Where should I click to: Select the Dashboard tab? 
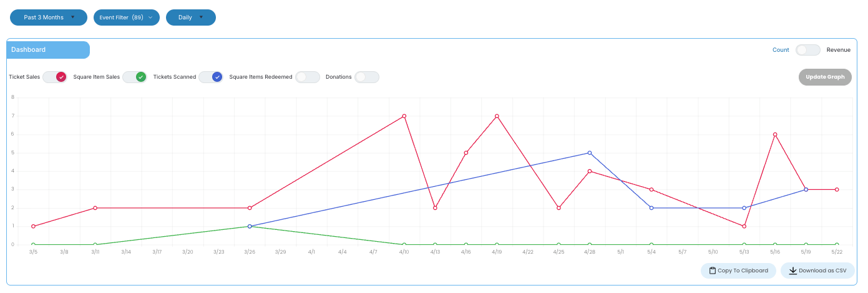click(48, 49)
